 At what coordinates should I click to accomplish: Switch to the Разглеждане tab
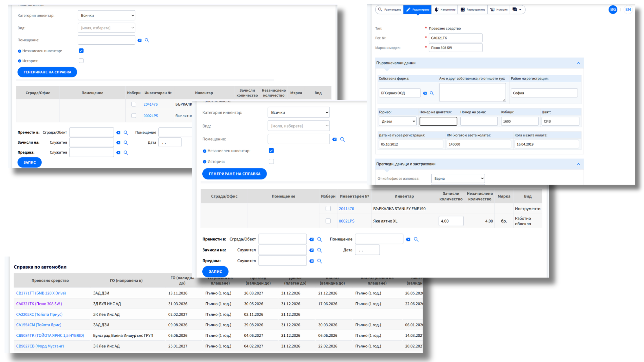coord(390,10)
